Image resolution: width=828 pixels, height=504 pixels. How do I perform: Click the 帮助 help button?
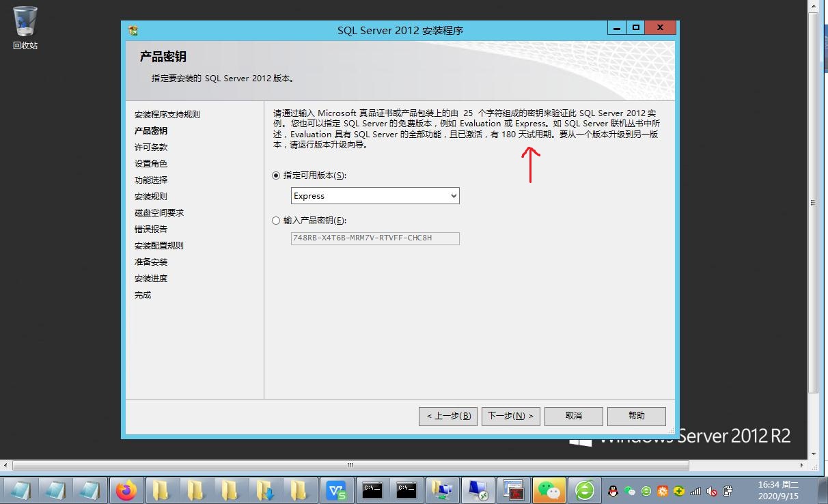click(636, 416)
